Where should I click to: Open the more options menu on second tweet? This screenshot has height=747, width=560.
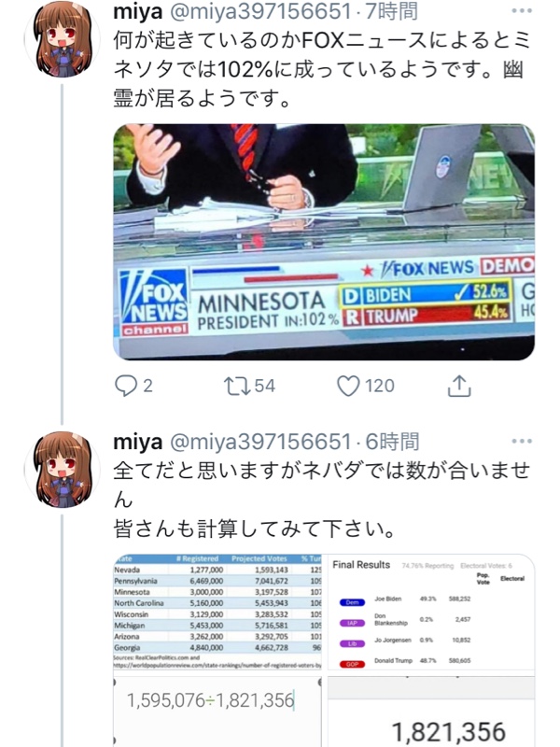[522, 441]
